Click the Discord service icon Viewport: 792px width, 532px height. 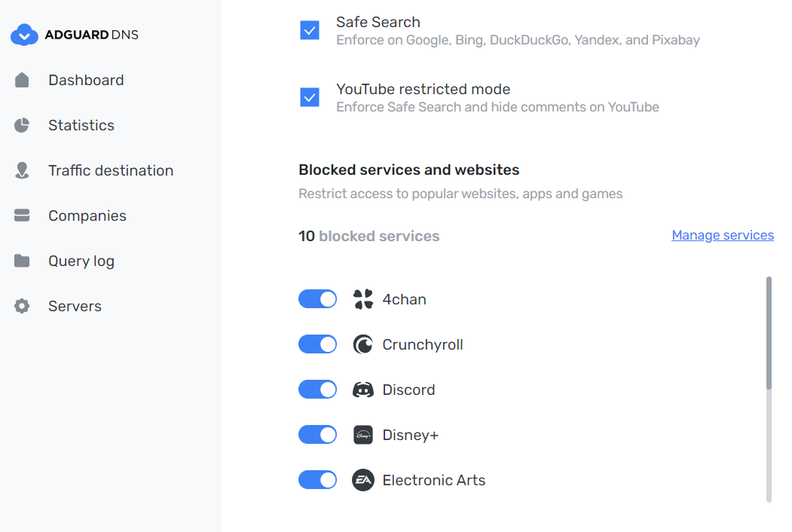pyautogui.click(x=362, y=390)
